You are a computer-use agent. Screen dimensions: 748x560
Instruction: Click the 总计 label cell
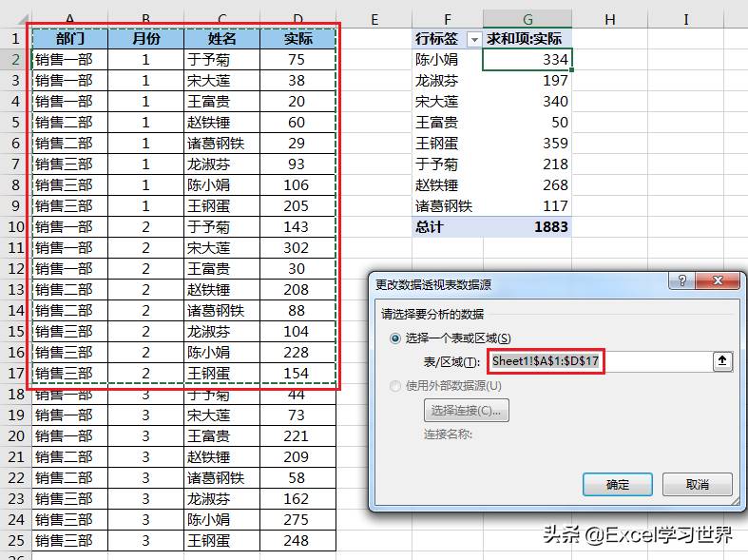click(x=448, y=227)
